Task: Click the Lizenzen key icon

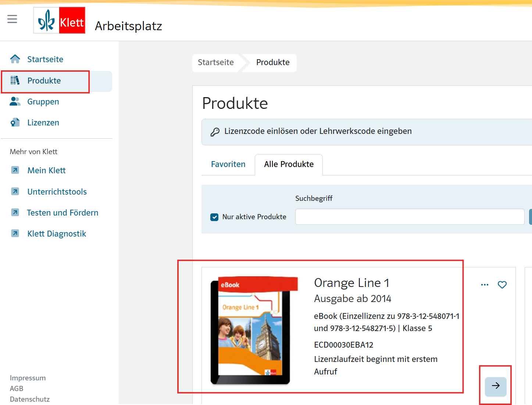Action: click(x=15, y=122)
